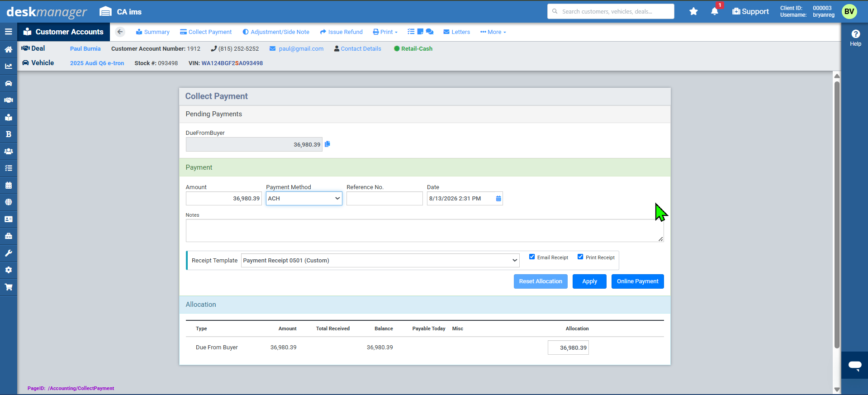Copy the DueFromBuyer amount with copy icon
Screen dimensions: 868x395
(x=327, y=144)
